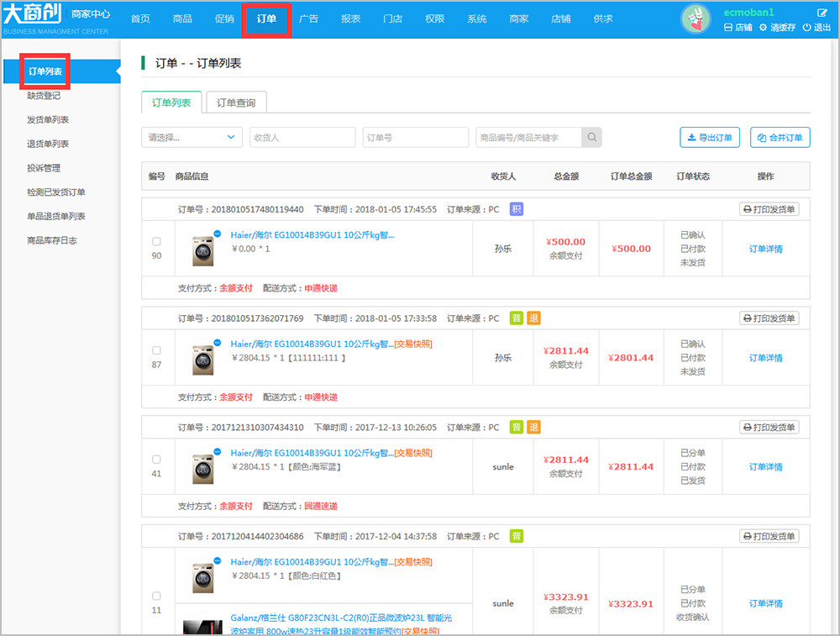Screen dimensions: 840x636
Task: Open 订单详情 for order 41
Action: point(765,466)
